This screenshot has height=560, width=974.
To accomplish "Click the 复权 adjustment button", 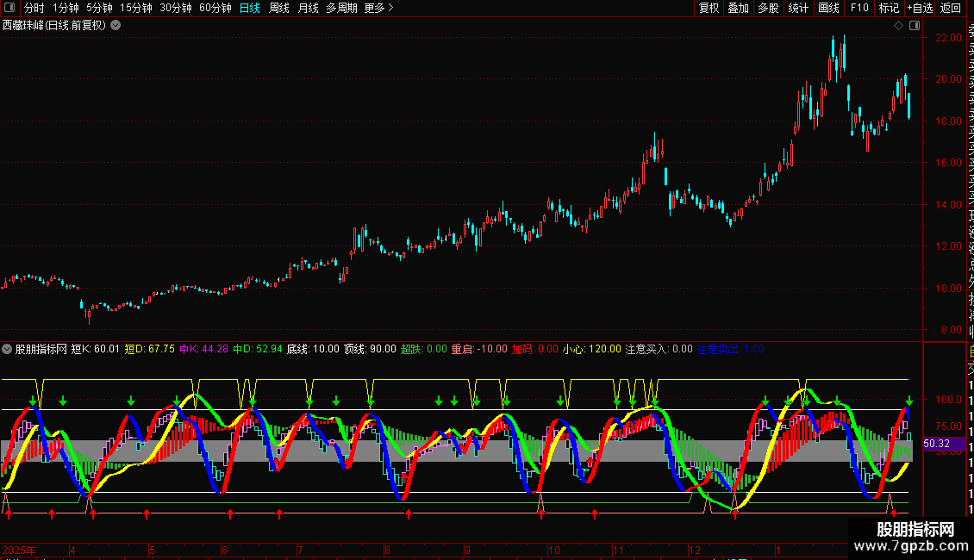I will (709, 8).
